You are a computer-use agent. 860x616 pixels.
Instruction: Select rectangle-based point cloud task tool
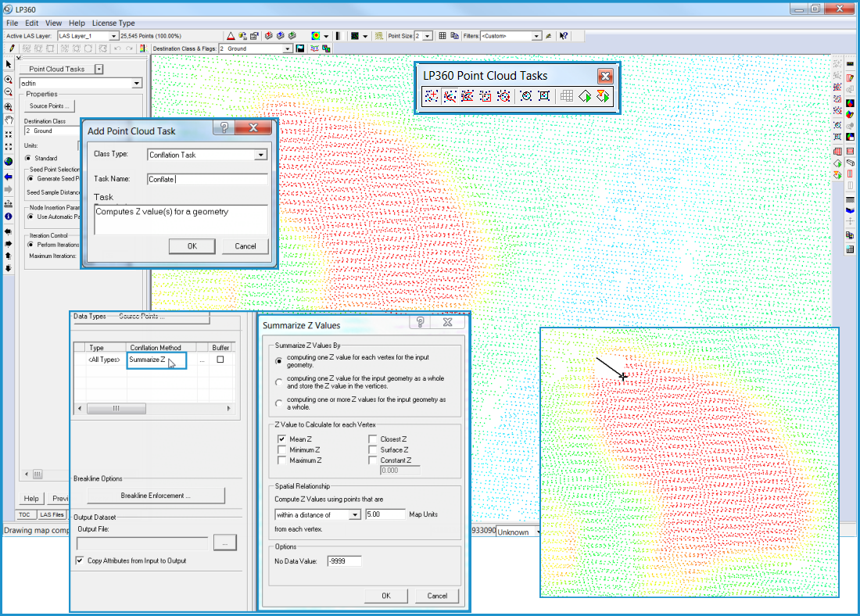486,96
